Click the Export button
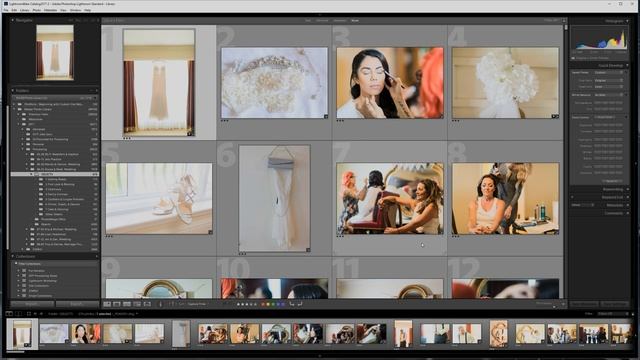This screenshot has width=640, height=360. [x=77, y=304]
